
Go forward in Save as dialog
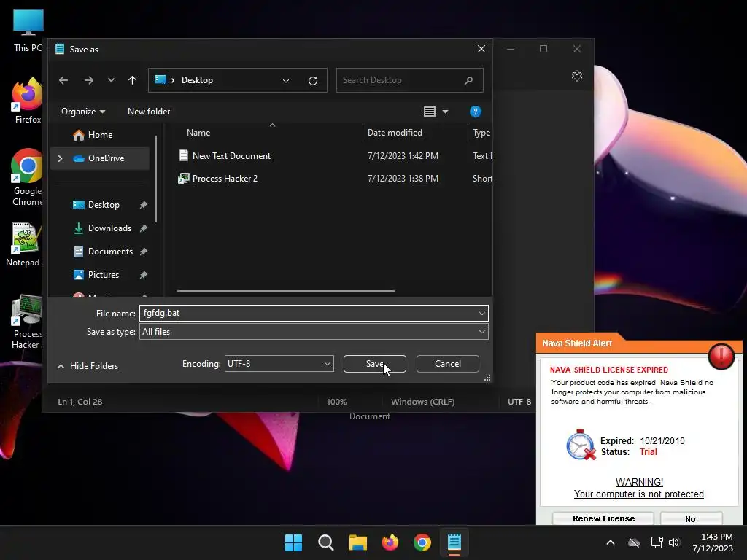(x=88, y=80)
